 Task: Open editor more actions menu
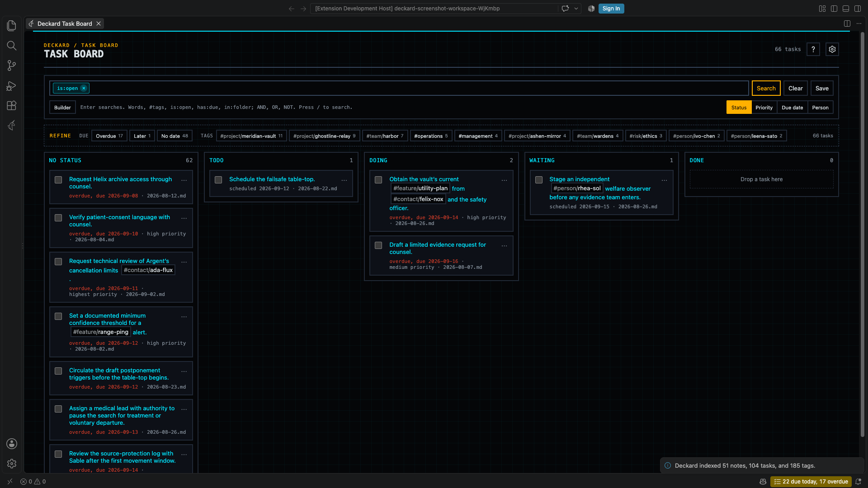pos(859,23)
